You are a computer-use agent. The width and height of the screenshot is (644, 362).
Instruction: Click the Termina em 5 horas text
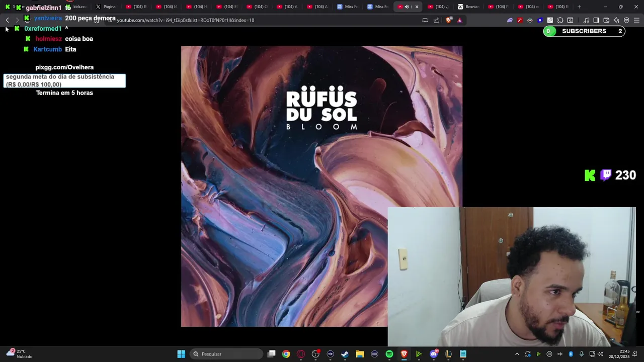64,93
